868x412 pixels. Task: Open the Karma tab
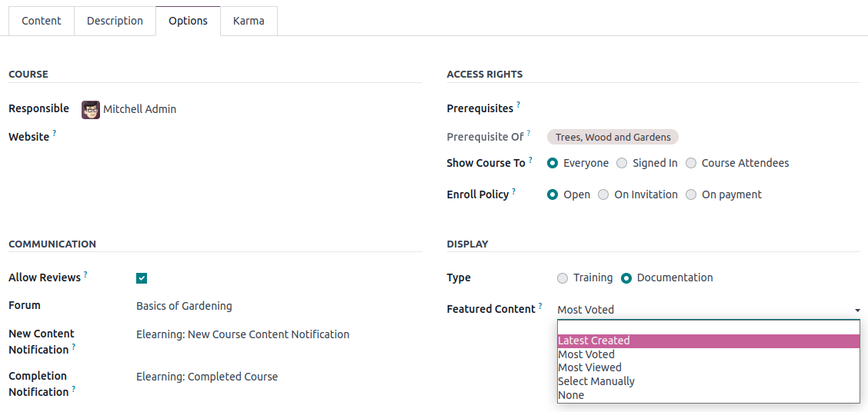coord(249,21)
